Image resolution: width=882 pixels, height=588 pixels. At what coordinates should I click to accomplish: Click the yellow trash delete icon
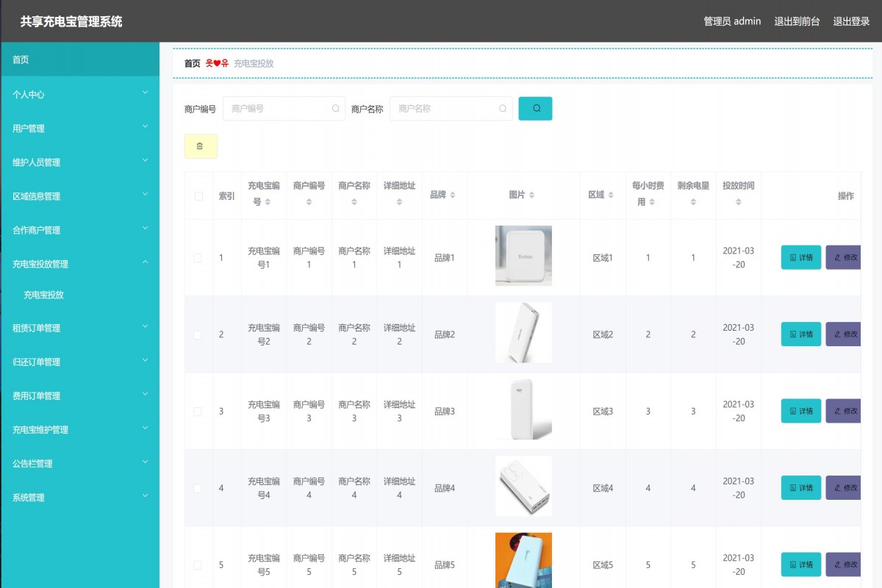coord(201,146)
